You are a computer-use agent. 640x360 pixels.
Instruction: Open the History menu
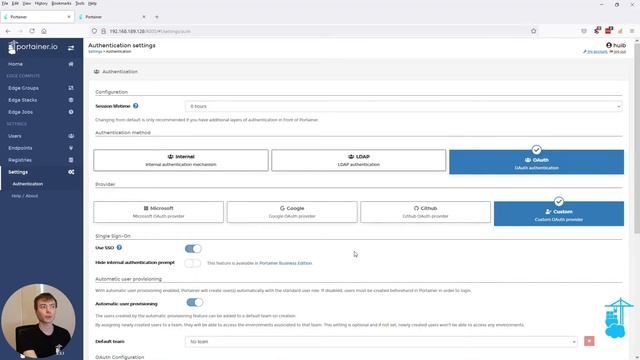point(41,3)
